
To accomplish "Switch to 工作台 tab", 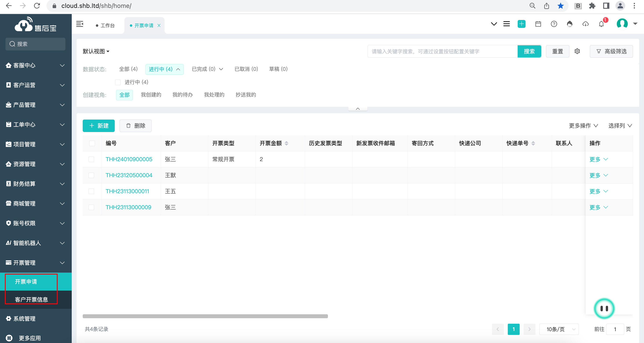I will click(x=105, y=25).
